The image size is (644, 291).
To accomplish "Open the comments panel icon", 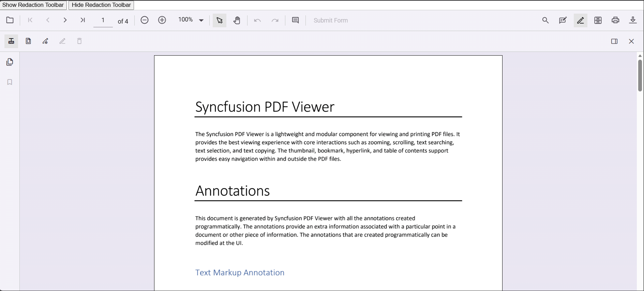I will point(295,20).
